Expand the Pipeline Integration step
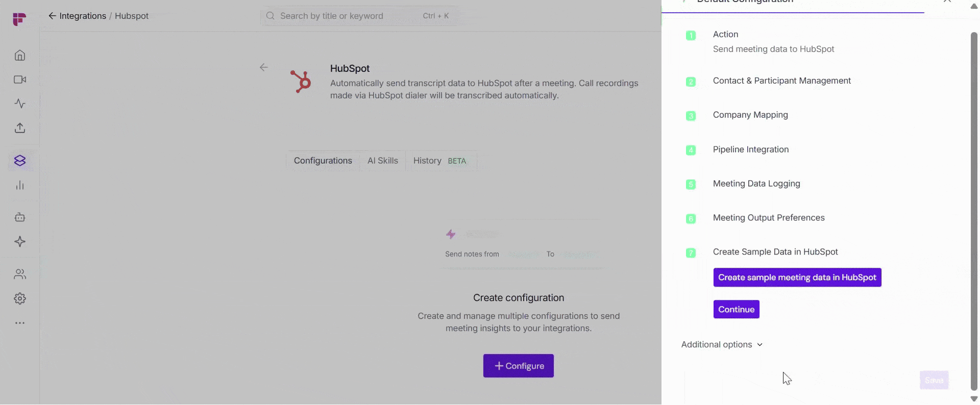Viewport: 980px width, 405px height. click(751, 149)
